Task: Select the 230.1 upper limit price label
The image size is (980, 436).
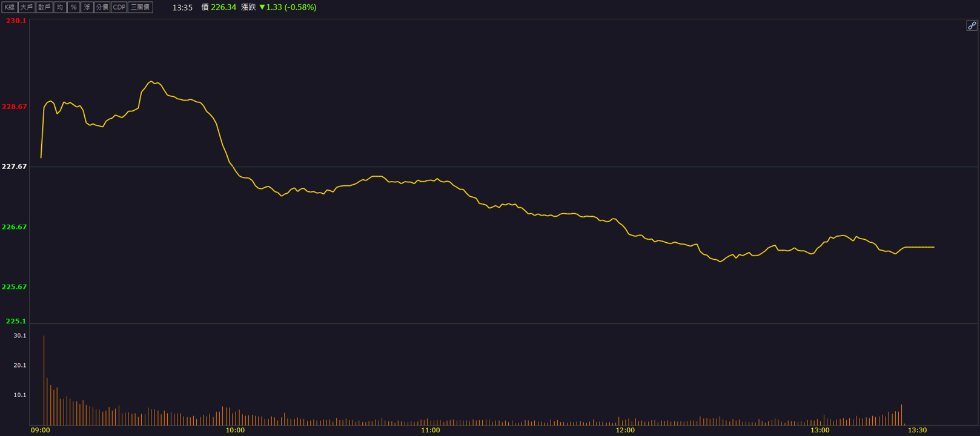Action: [x=16, y=21]
